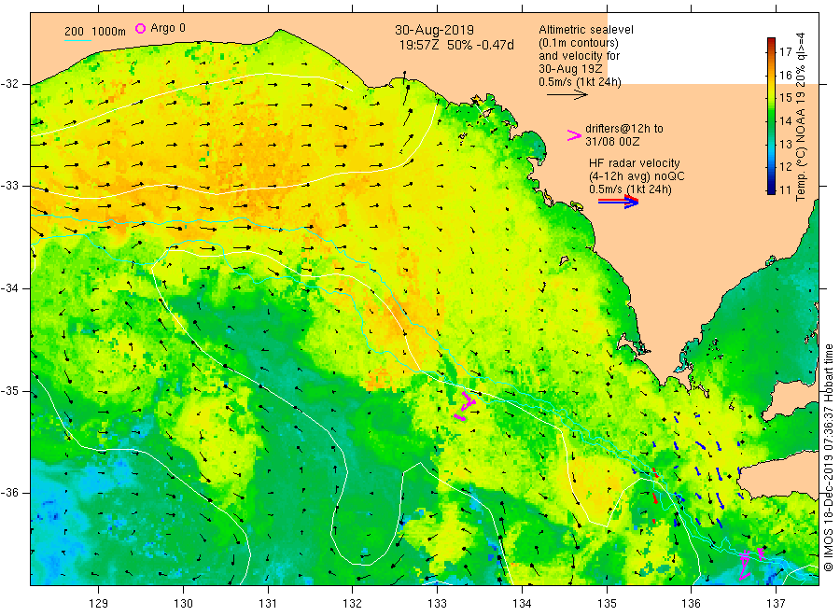
Task: Click the '0.5m/s (1kt 24h)' altimetric velocity label
Action: (581, 82)
